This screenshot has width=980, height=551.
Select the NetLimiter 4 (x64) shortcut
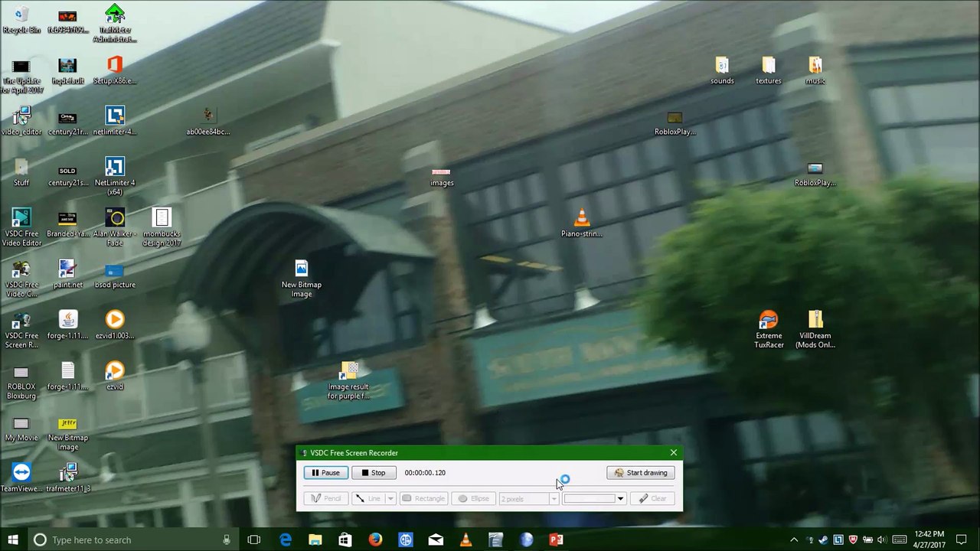[115, 176]
